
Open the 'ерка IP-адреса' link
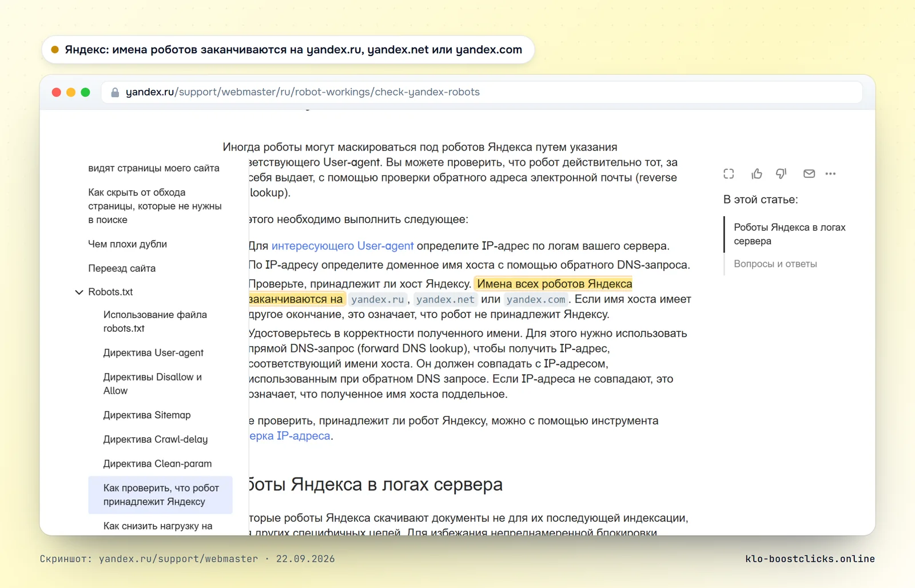pyautogui.click(x=290, y=436)
